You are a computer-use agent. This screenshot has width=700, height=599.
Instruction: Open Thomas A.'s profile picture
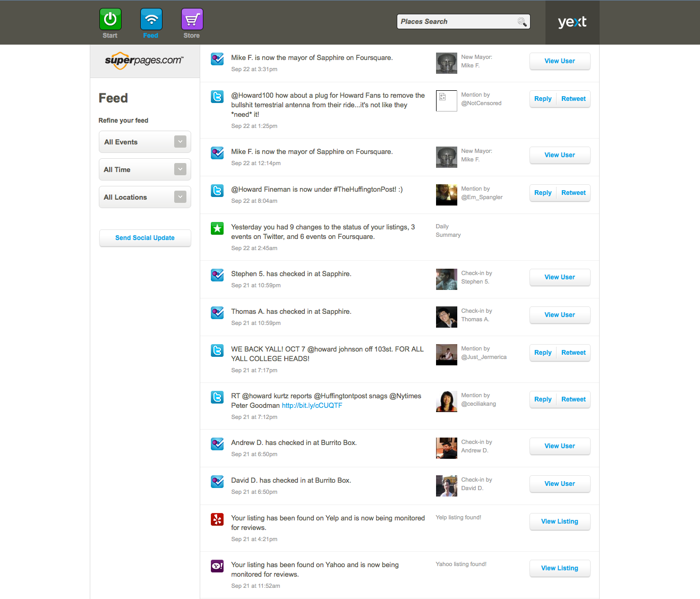[447, 317]
